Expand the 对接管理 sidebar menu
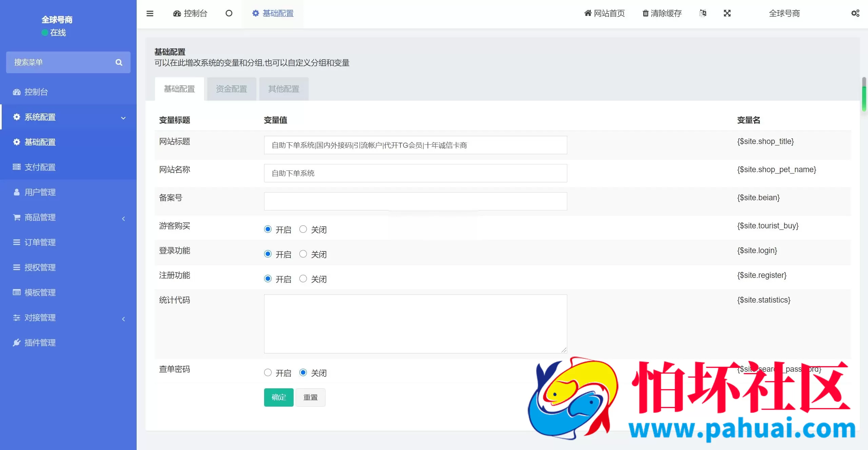The height and width of the screenshot is (450, 868). coord(123,319)
